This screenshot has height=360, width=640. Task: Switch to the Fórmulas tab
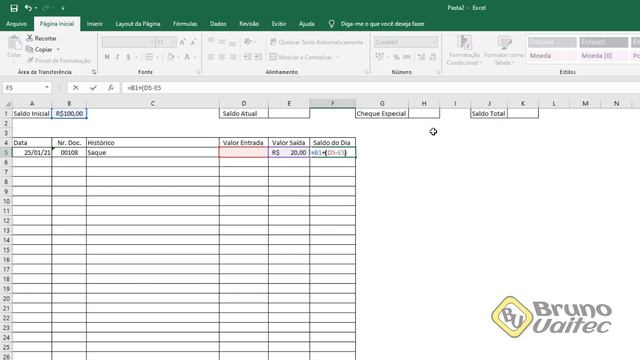pyautogui.click(x=185, y=24)
